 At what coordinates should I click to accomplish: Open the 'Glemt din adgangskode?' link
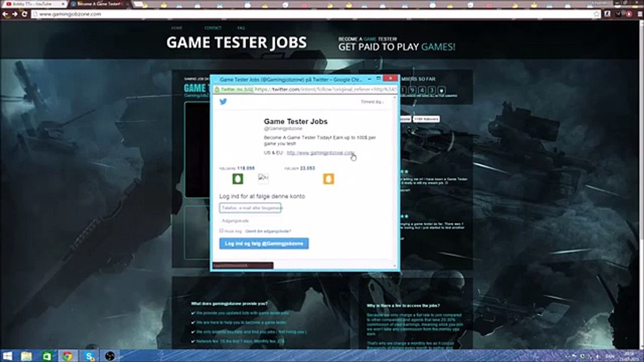[268, 231]
